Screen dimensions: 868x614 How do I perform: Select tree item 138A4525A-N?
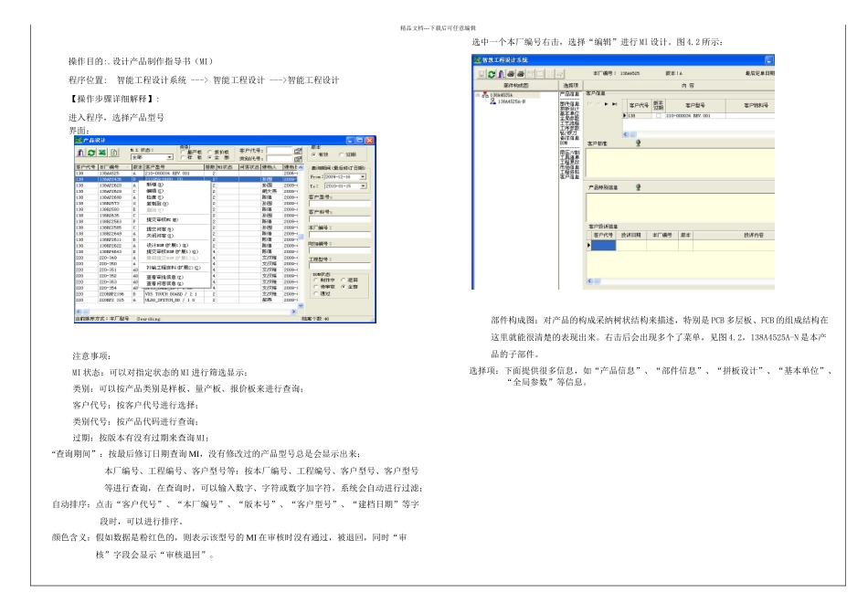pos(512,101)
